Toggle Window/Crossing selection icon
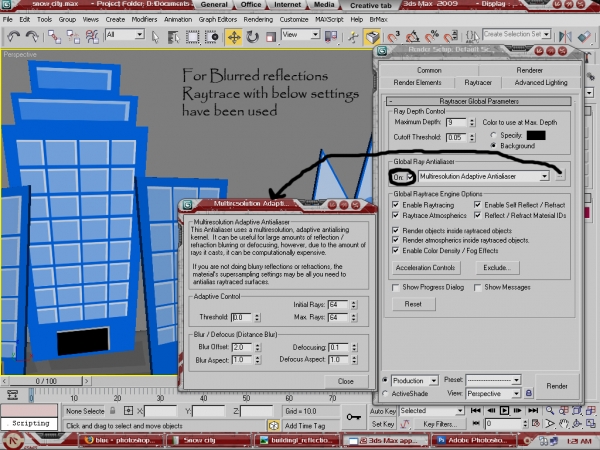Image resolution: width=600 pixels, height=450 pixels. [211, 37]
